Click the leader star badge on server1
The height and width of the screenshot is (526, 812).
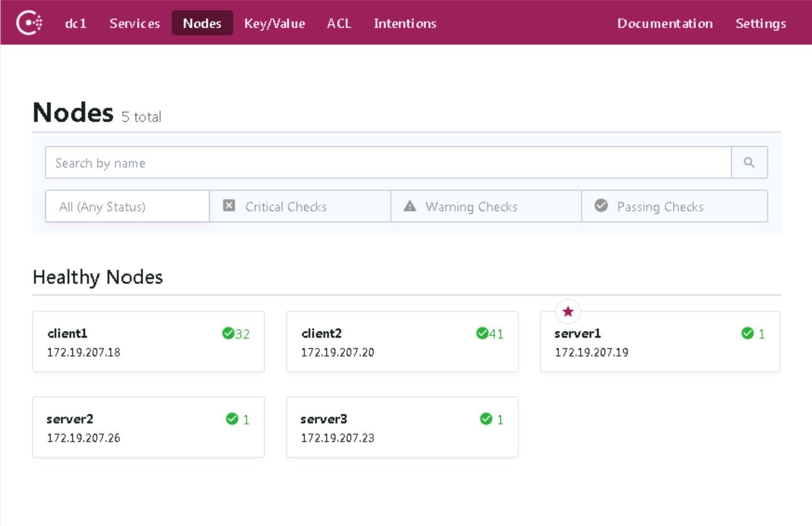coord(567,312)
